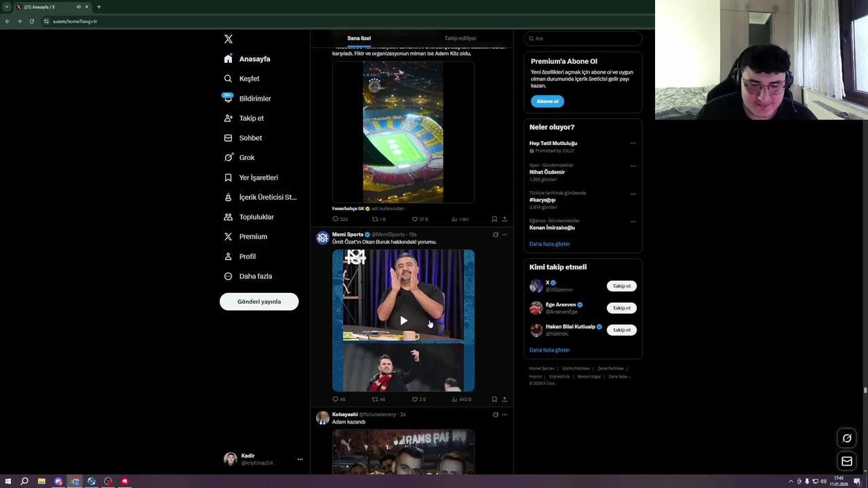Open the stadium video thumbnail

click(403, 132)
